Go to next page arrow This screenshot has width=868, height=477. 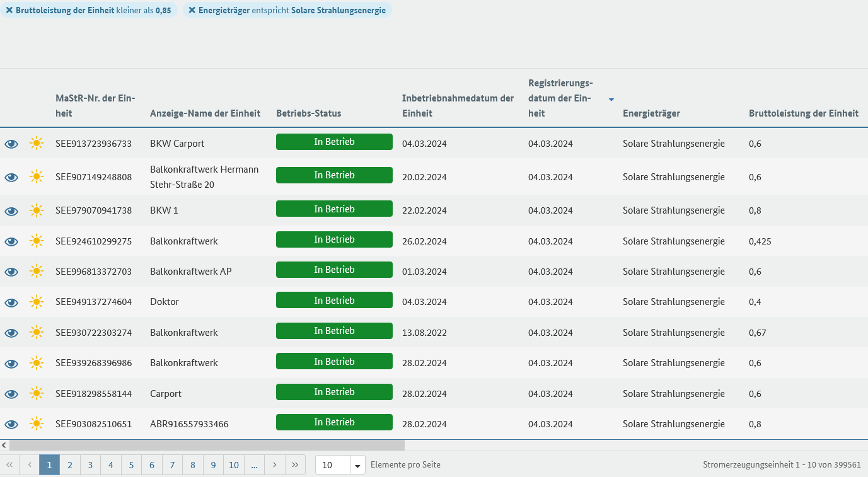pyautogui.click(x=275, y=465)
